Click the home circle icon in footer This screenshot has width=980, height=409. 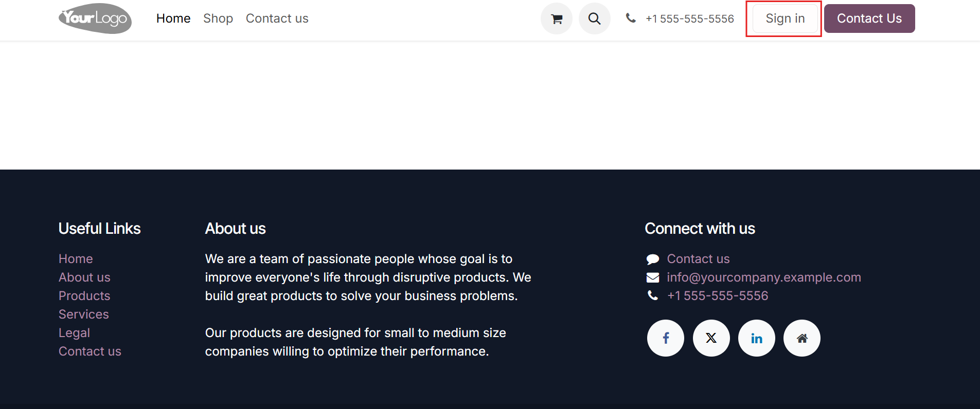pyautogui.click(x=801, y=338)
